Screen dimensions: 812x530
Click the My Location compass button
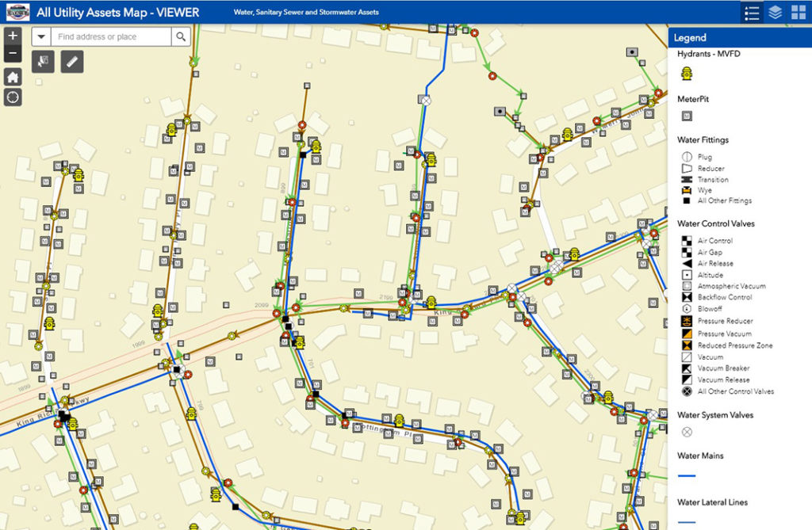12,97
